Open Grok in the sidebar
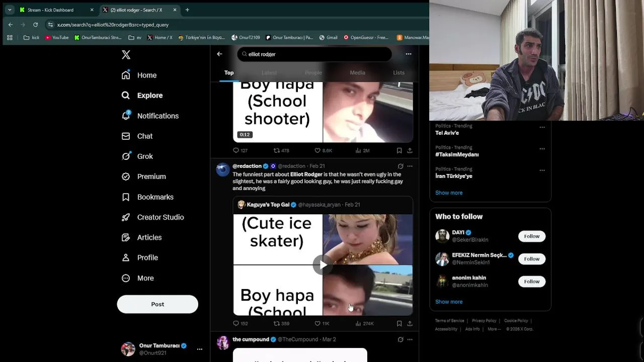 click(137, 156)
